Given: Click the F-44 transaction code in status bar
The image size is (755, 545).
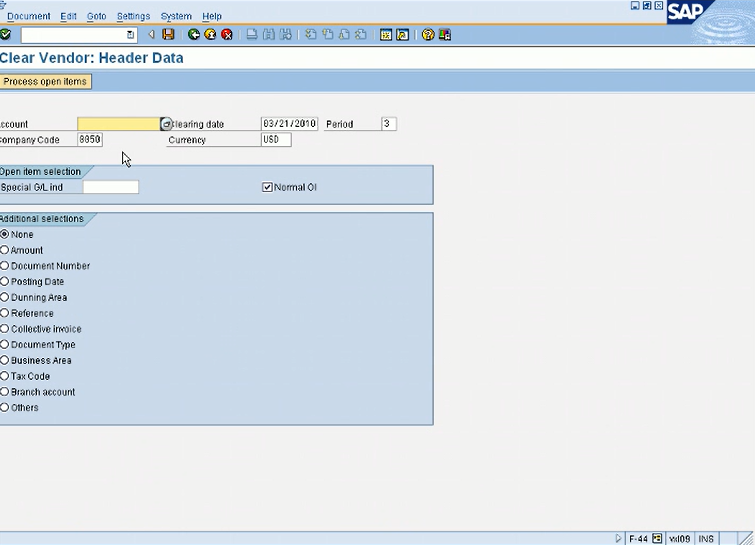Looking at the screenshot, I should 638,539.
